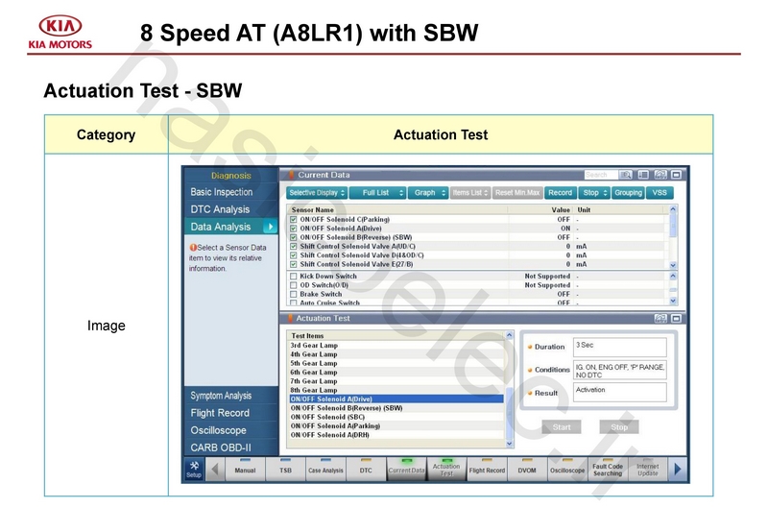Screen dimensions: 768x532
Task: Click the Search field in Current Data
Action: tap(601, 175)
